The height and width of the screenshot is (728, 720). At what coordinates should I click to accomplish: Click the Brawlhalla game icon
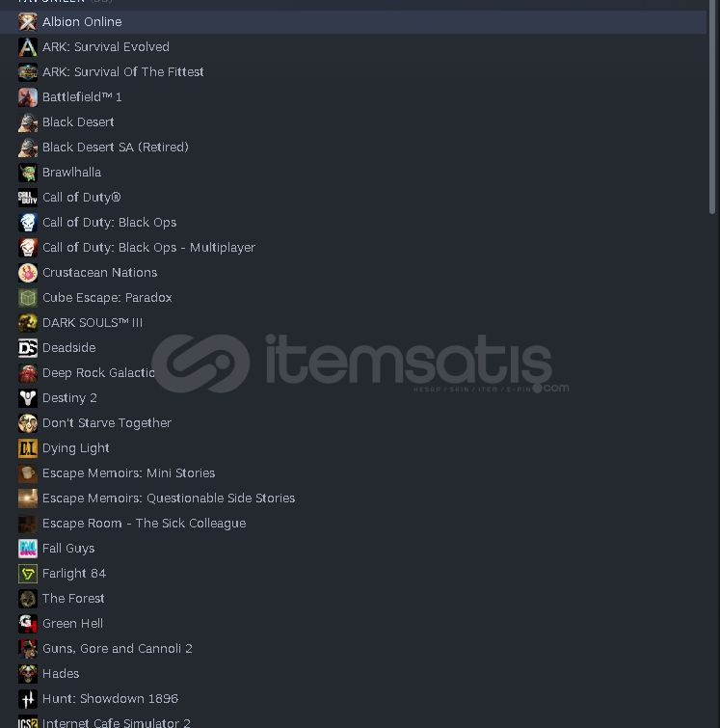[28, 173]
